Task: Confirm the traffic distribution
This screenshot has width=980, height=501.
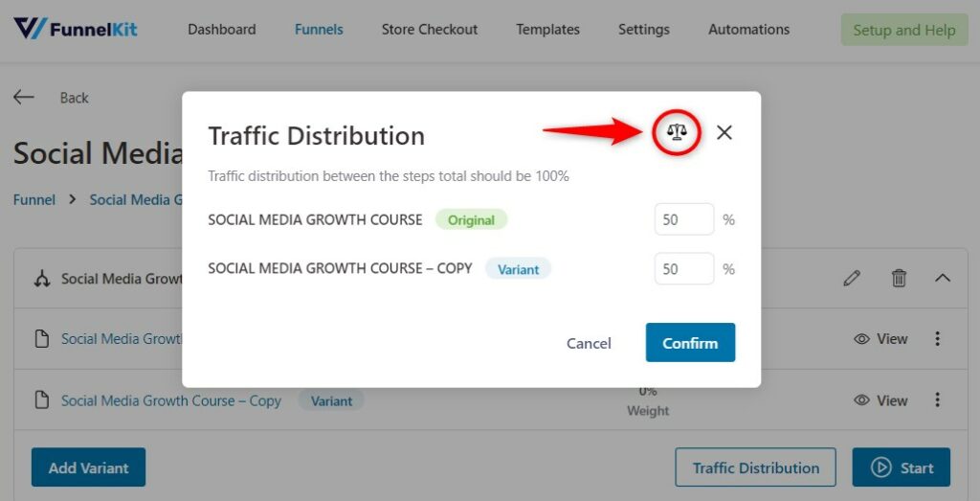Action: tap(690, 342)
